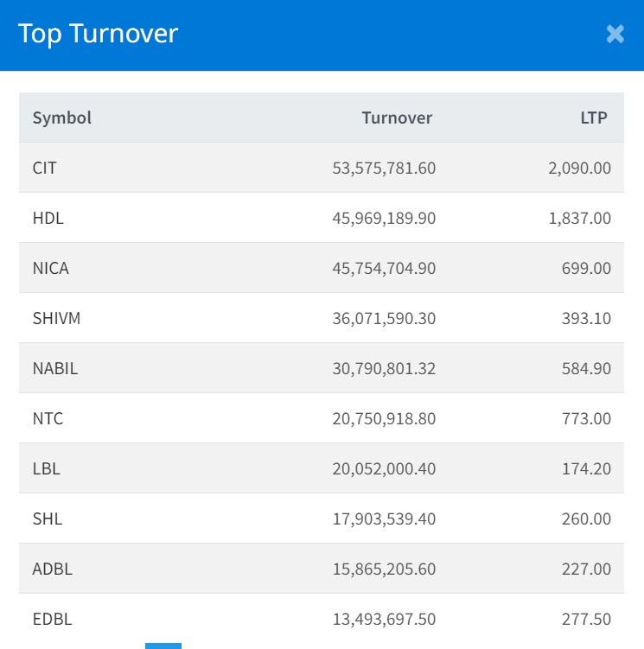This screenshot has width=644, height=649.
Task: Open the NTC symbol
Action: [x=48, y=418]
